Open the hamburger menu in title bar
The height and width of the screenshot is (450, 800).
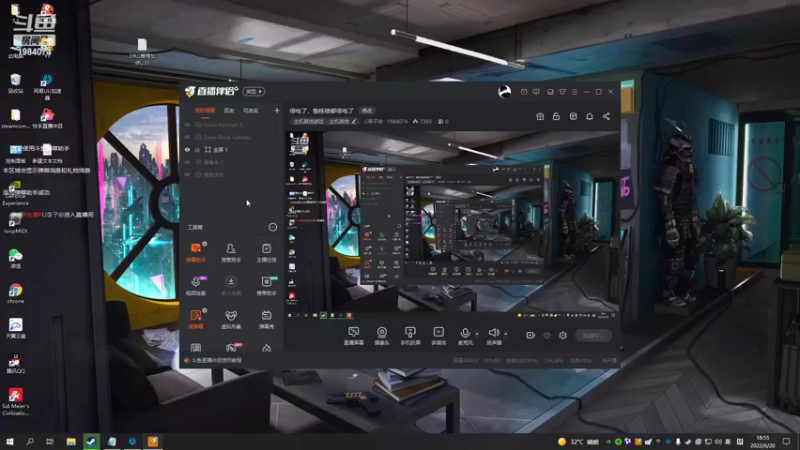pos(574,92)
